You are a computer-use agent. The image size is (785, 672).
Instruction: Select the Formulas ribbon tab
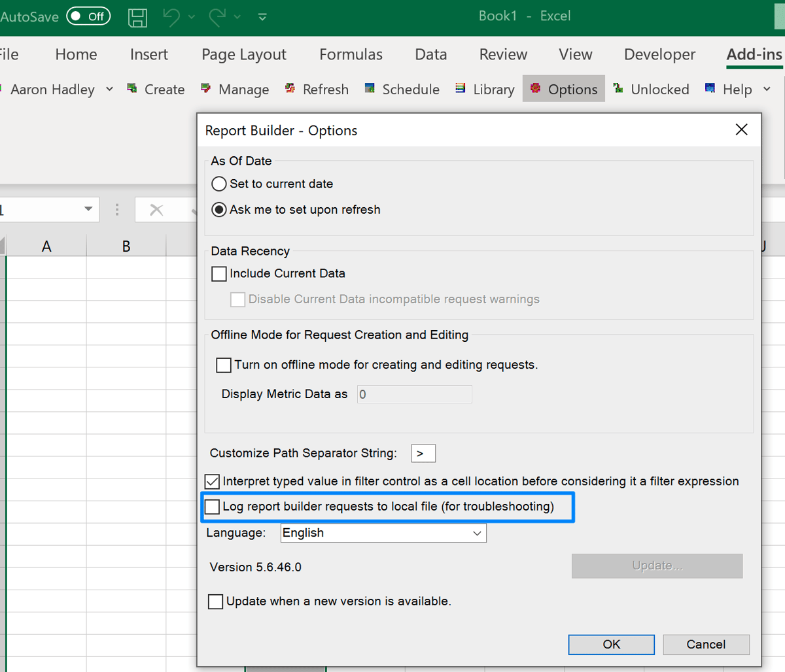point(351,55)
